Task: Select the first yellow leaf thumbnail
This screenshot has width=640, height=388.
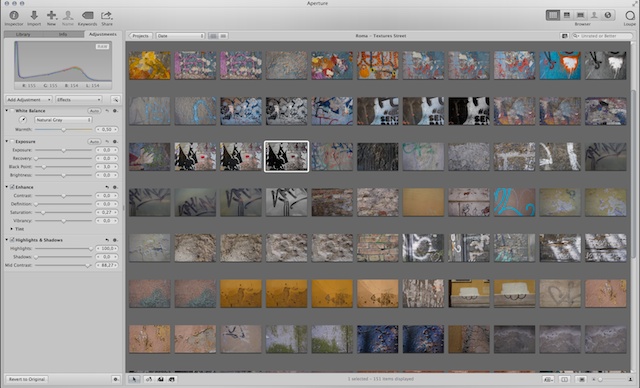Action: click(150, 65)
